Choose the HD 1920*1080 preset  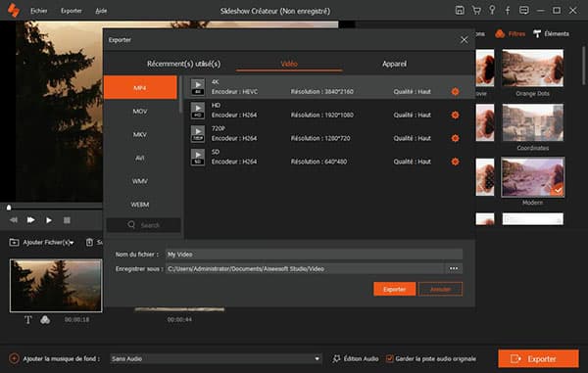[329, 111]
